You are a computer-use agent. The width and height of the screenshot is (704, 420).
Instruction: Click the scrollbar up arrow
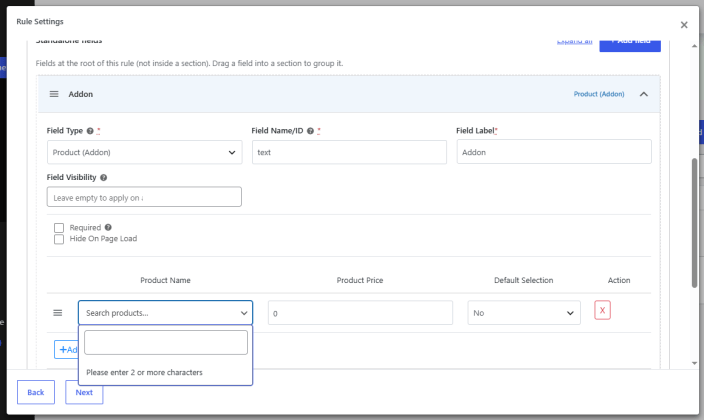tap(694, 46)
